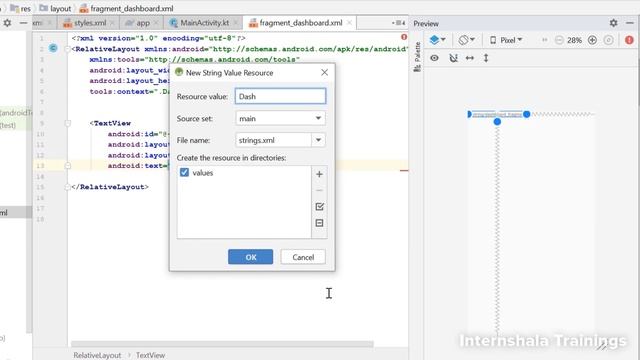Open the Source set dropdown
Screen dimensions: 640x360
pos(280,118)
